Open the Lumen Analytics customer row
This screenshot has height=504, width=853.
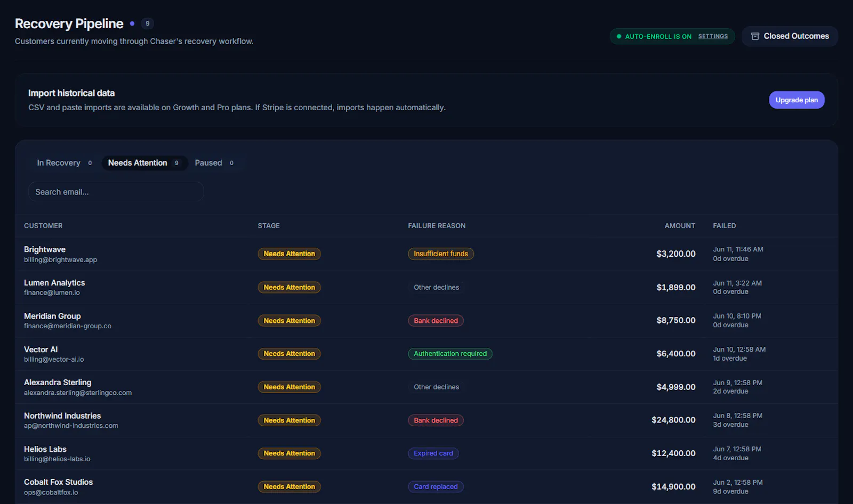tap(426, 288)
